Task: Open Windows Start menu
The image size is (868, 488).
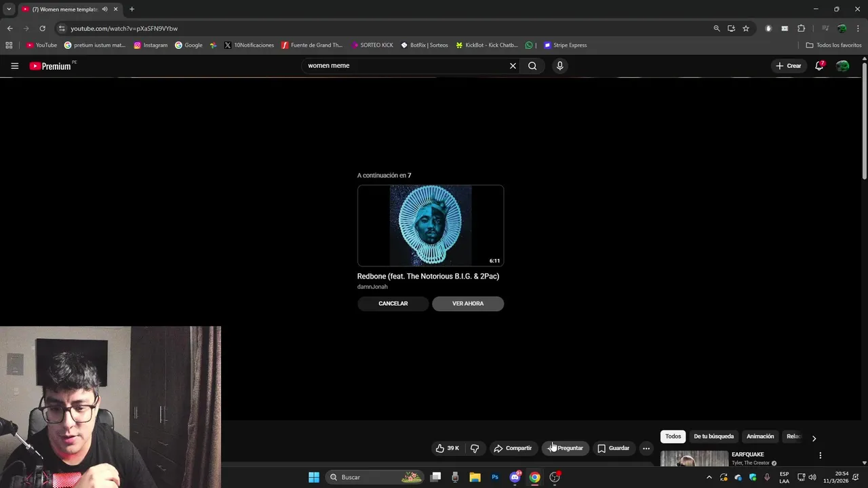Action: (x=314, y=477)
